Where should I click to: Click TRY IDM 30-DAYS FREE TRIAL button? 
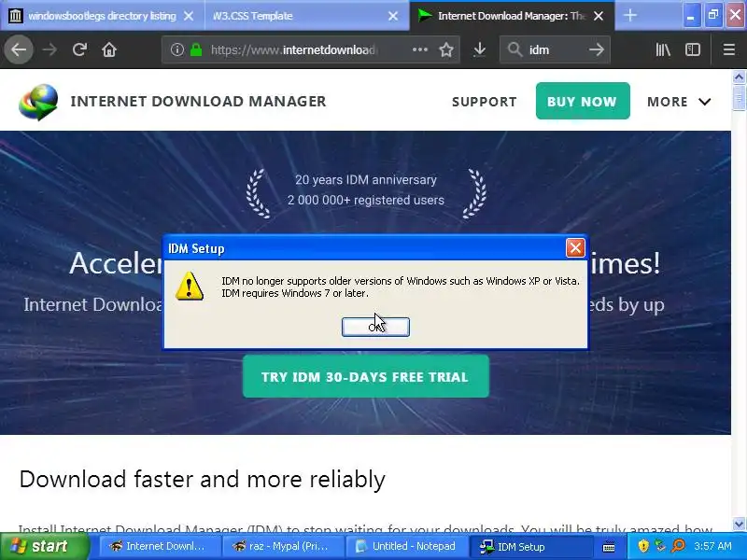point(365,377)
